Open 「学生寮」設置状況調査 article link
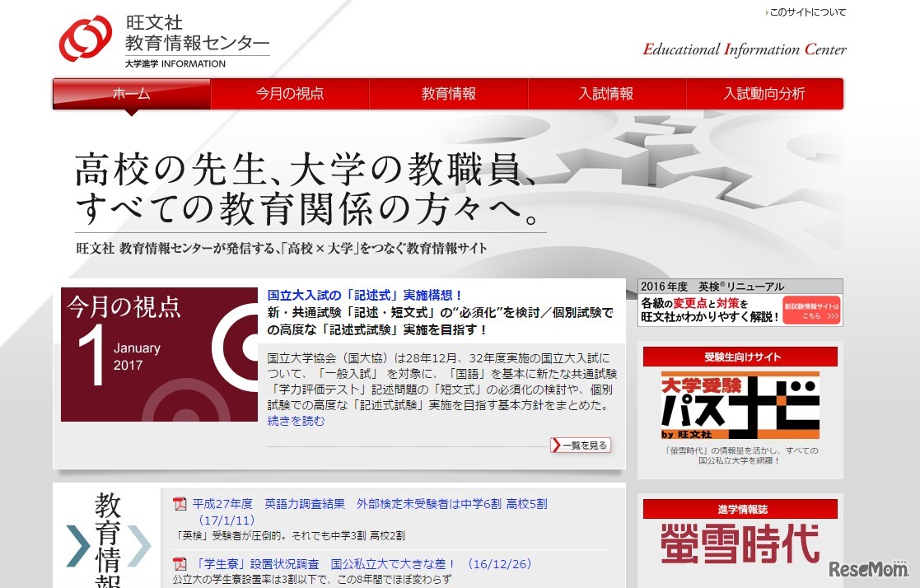Screen dimensions: 920x588 pyautogui.click(x=362, y=564)
